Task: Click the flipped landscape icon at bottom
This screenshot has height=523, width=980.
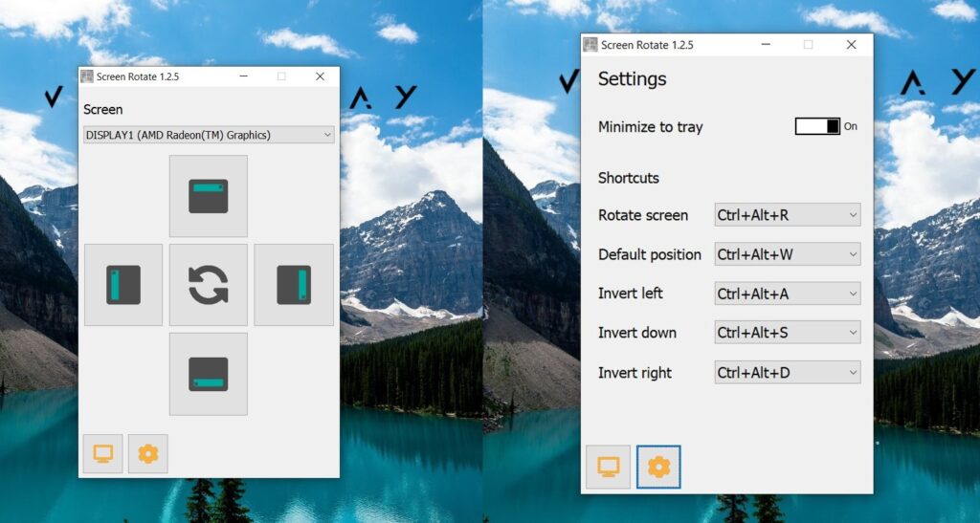Action: tap(208, 374)
